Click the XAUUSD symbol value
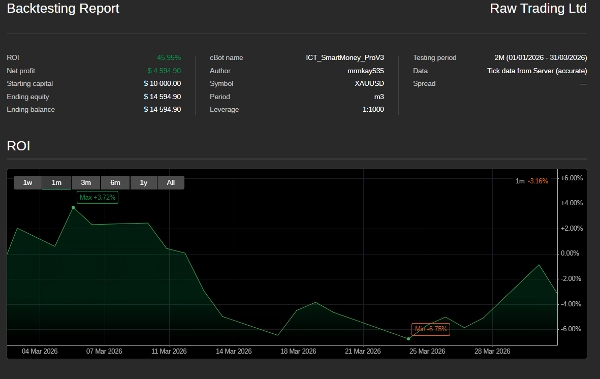 [x=369, y=83]
